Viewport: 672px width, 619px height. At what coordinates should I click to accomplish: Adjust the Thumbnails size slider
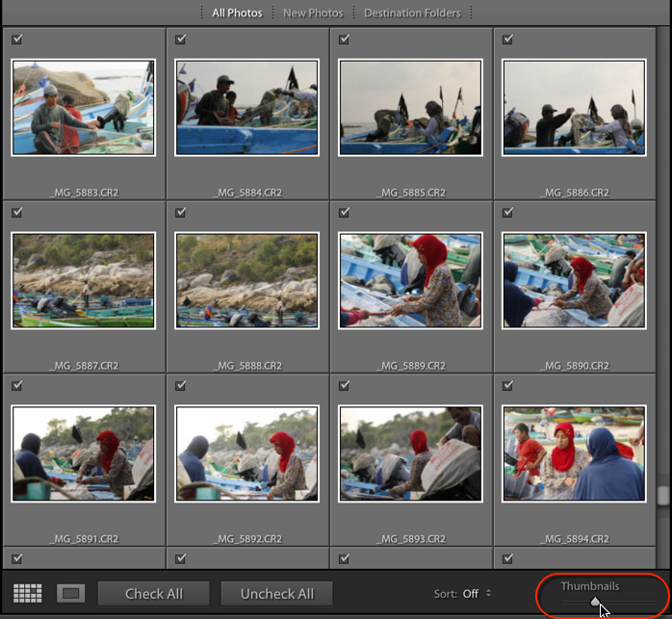[595, 602]
